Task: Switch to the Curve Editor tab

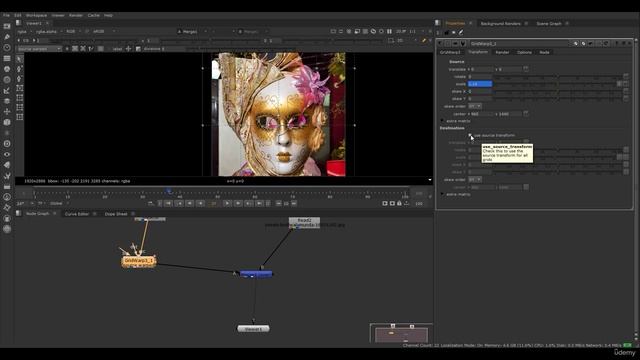Action: tap(77, 213)
